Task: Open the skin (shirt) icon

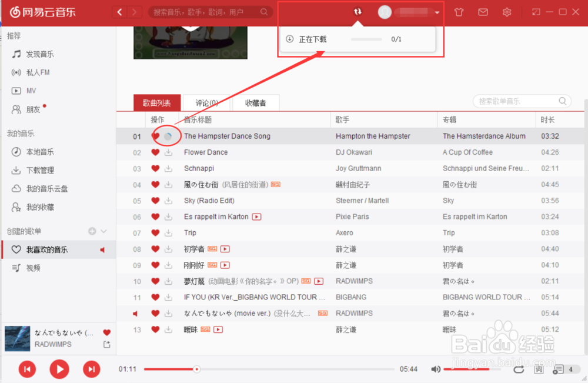Action: [459, 12]
